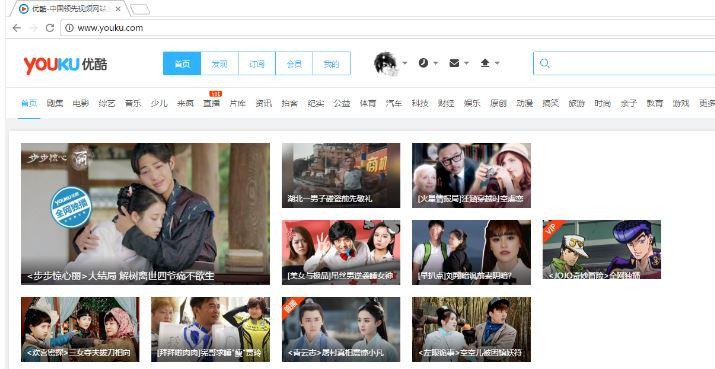Open the 拜拜啦肉肉 video thumbnail
Screen dimensions: 715x369
click(x=211, y=329)
